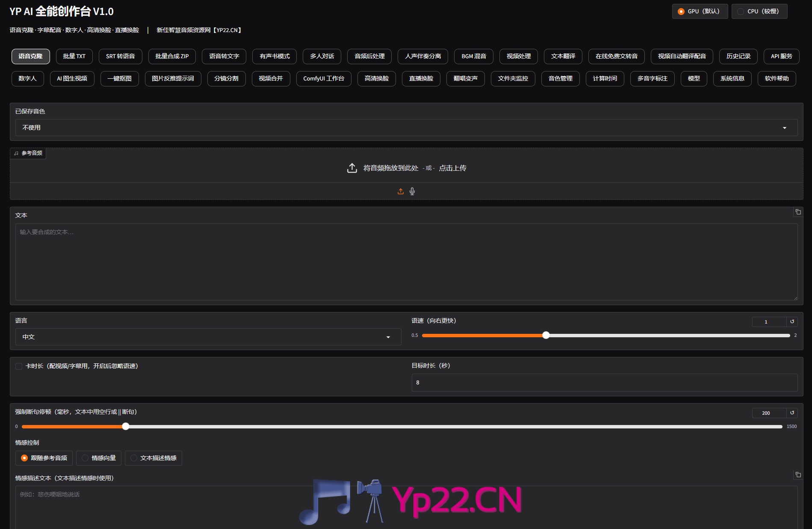
Task: Switch to the SRT 转语音 tab
Action: coord(121,56)
